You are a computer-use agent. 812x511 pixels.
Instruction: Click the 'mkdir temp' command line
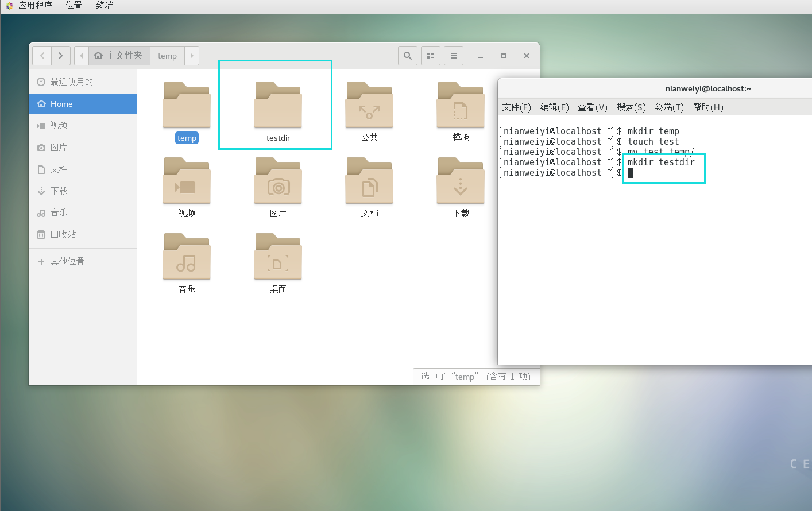coord(653,131)
